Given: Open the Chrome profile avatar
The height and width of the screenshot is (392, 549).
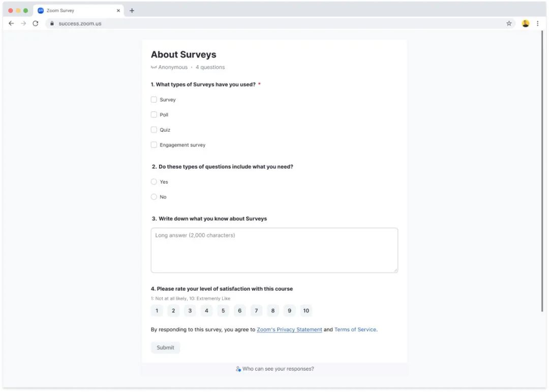Looking at the screenshot, I should tap(525, 23).
